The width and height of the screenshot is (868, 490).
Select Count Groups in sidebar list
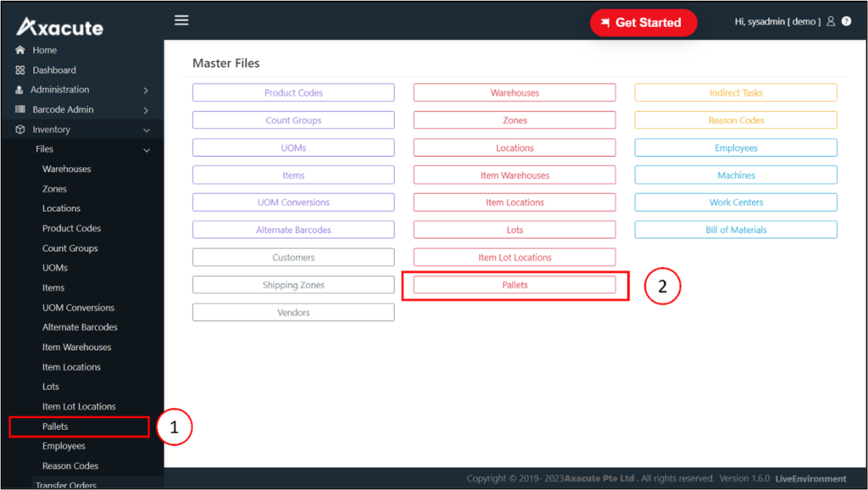pyautogui.click(x=70, y=248)
